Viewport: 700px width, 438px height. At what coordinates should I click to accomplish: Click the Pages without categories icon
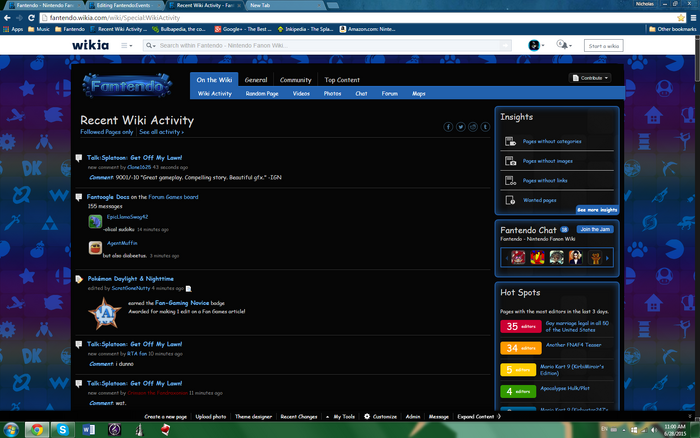point(510,141)
